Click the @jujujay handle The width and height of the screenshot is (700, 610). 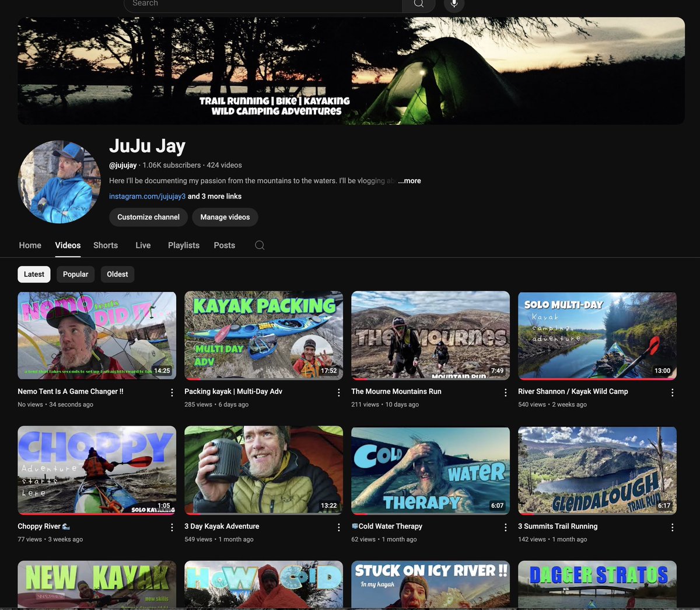123,165
